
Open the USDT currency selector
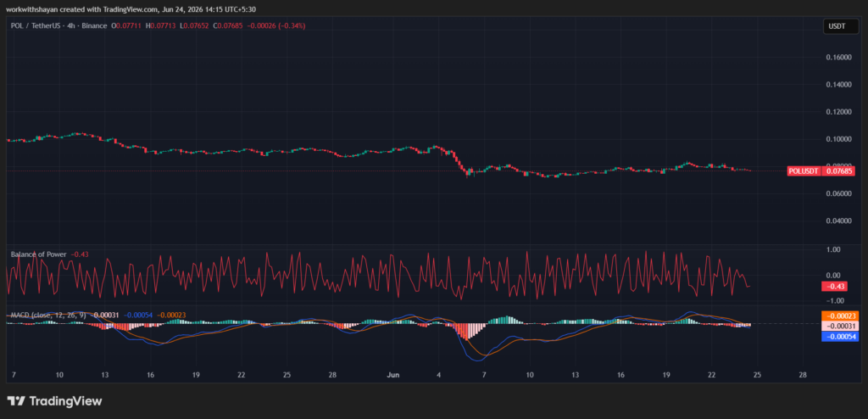[x=841, y=26]
